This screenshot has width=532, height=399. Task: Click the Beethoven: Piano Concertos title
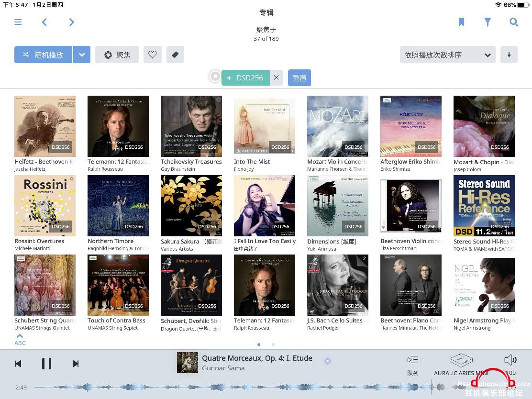[411, 320]
